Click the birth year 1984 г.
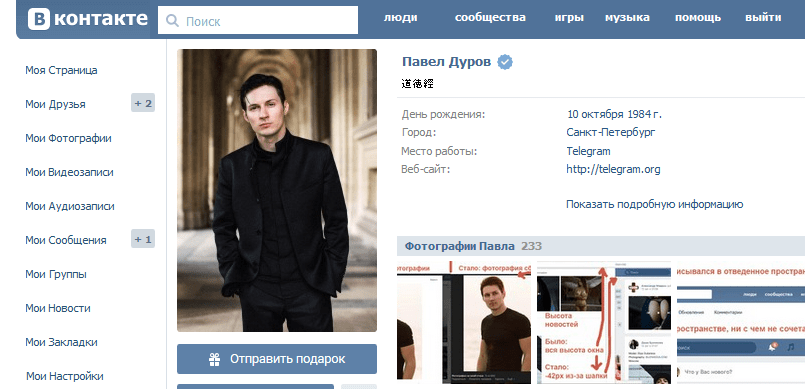Image resolution: width=805 pixels, height=389 pixels. pyautogui.click(x=645, y=114)
